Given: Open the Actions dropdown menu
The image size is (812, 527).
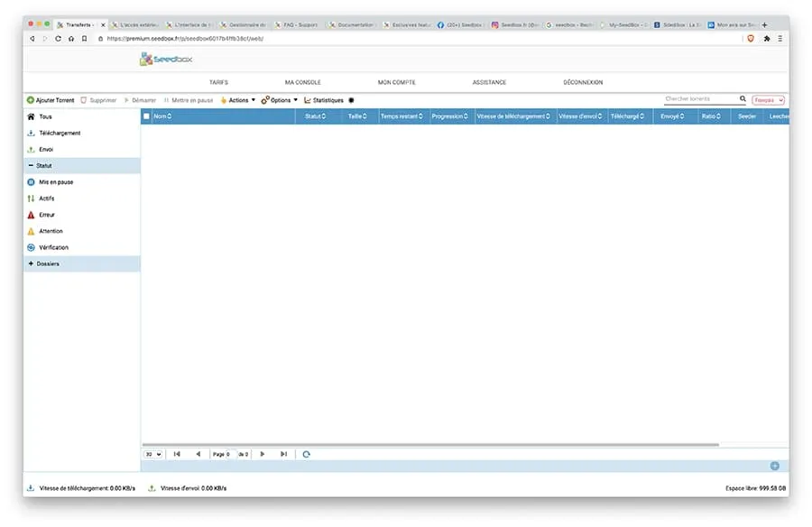Looking at the screenshot, I should pyautogui.click(x=237, y=100).
